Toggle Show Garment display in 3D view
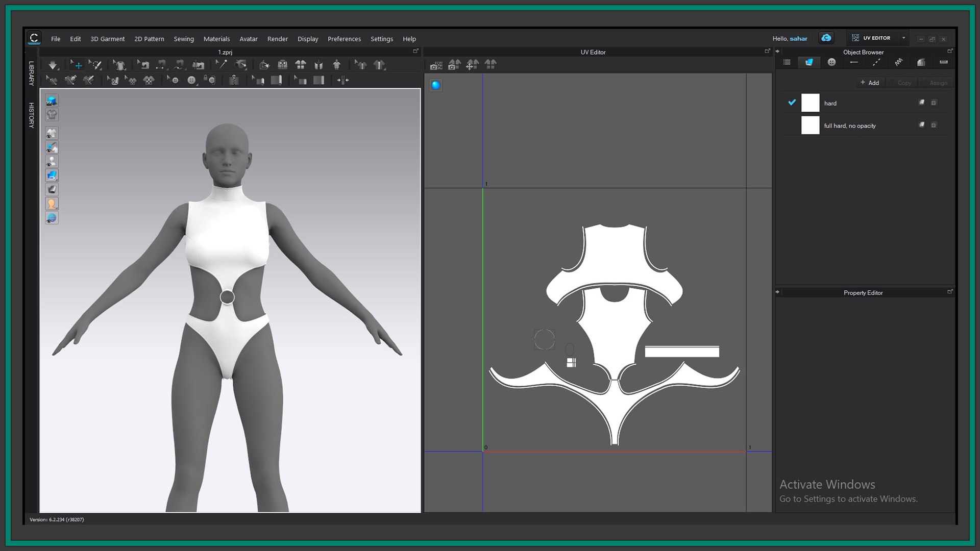980x551 pixels. [x=52, y=133]
